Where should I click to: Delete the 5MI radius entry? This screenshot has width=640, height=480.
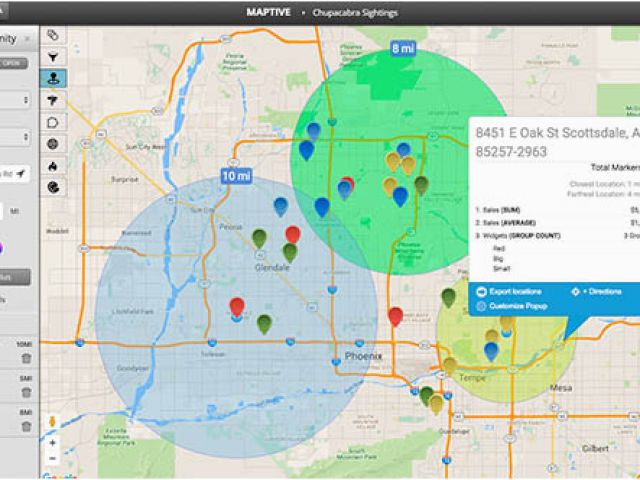pos(26,393)
